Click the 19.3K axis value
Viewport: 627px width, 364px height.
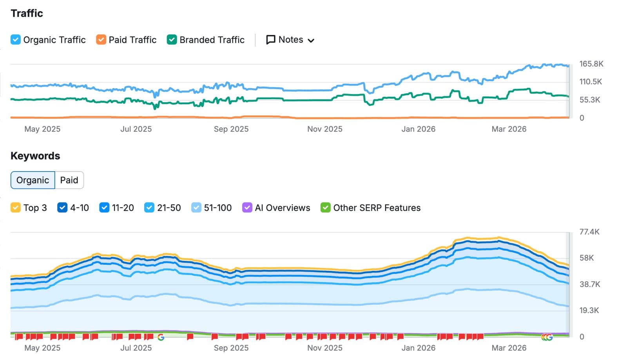589,311
